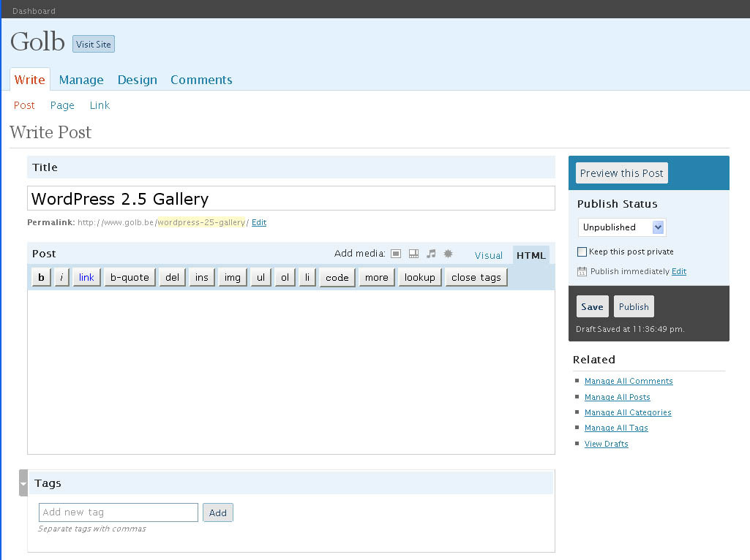The image size is (750, 560).
Task: Select the Page submenu item
Action: (62, 105)
